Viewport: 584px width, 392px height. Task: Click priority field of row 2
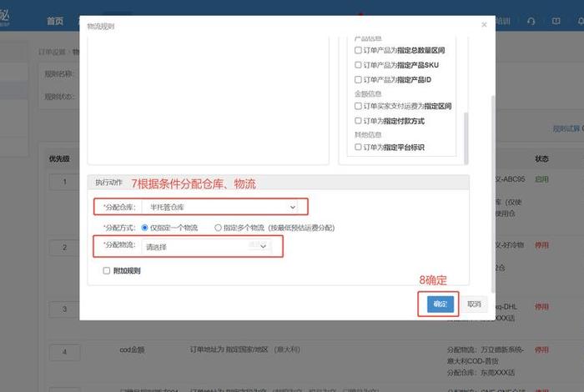click(64, 248)
